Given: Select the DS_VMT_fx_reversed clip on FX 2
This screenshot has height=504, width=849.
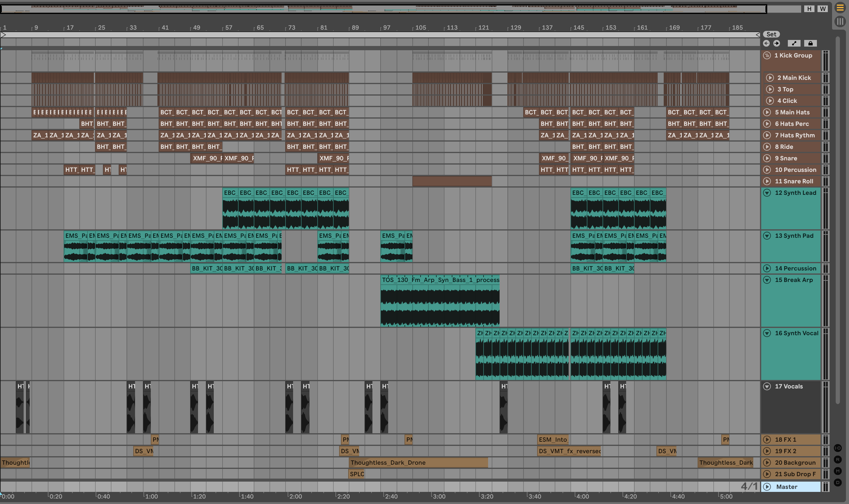Looking at the screenshot, I should pos(569,451).
